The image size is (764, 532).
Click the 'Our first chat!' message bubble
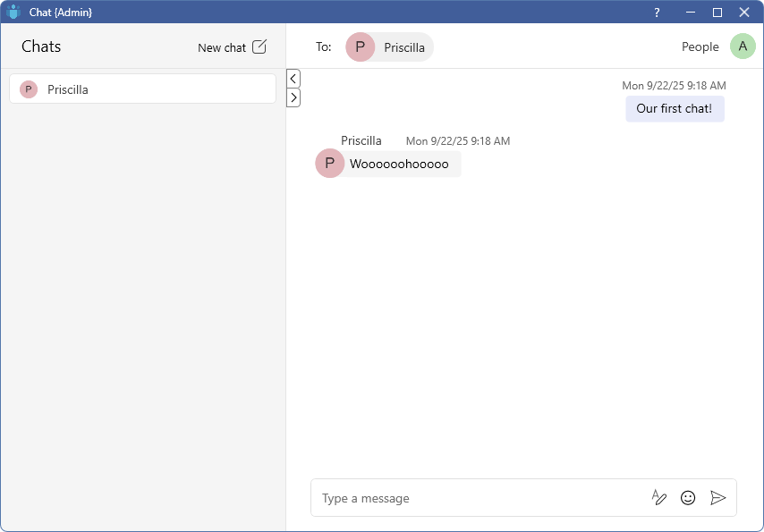(675, 109)
